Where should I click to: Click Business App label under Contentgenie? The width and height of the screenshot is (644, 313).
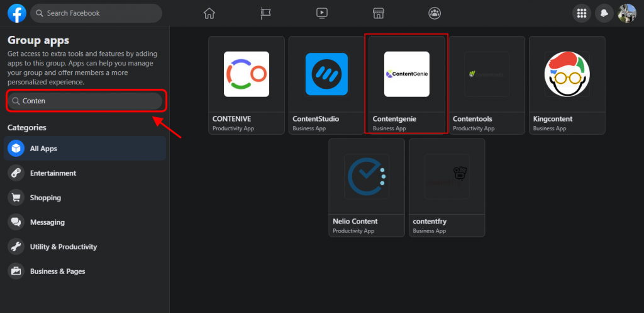pyautogui.click(x=389, y=128)
